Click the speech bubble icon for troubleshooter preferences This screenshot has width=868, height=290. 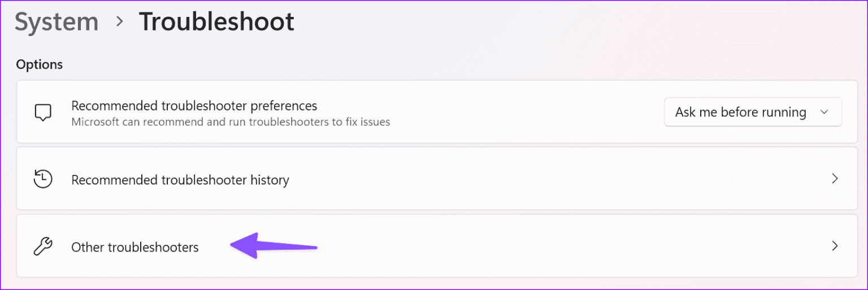[x=43, y=112]
